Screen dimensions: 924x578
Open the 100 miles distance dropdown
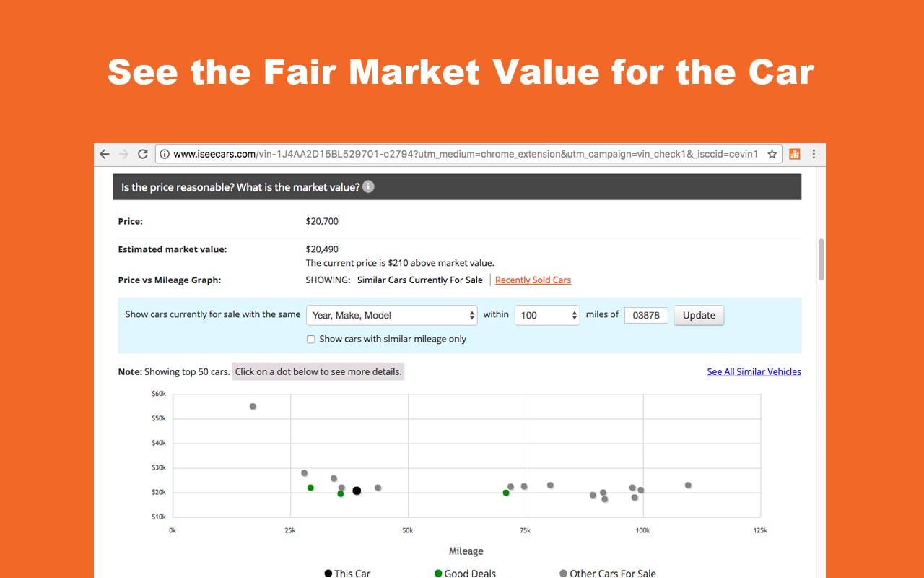[x=547, y=315]
